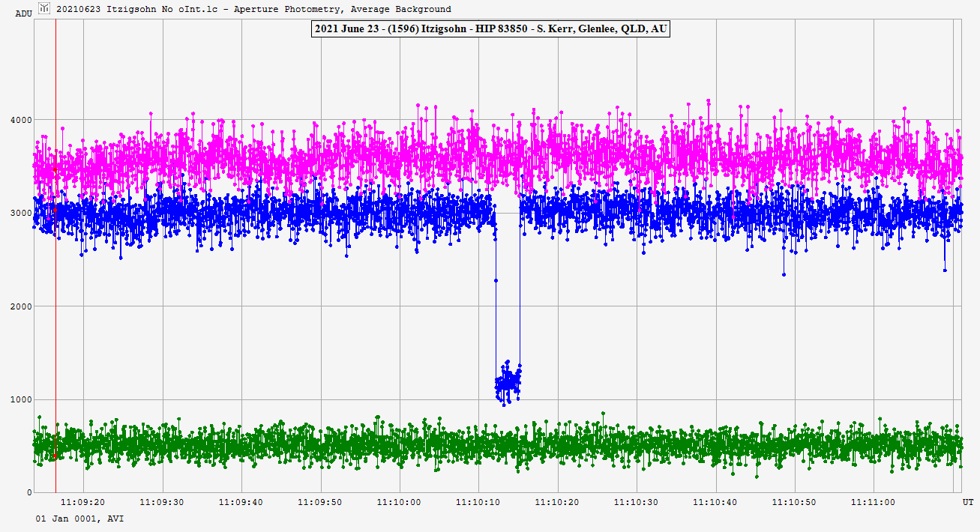
Task: Click the 11:11:00 time label
Action: [x=874, y=503]
